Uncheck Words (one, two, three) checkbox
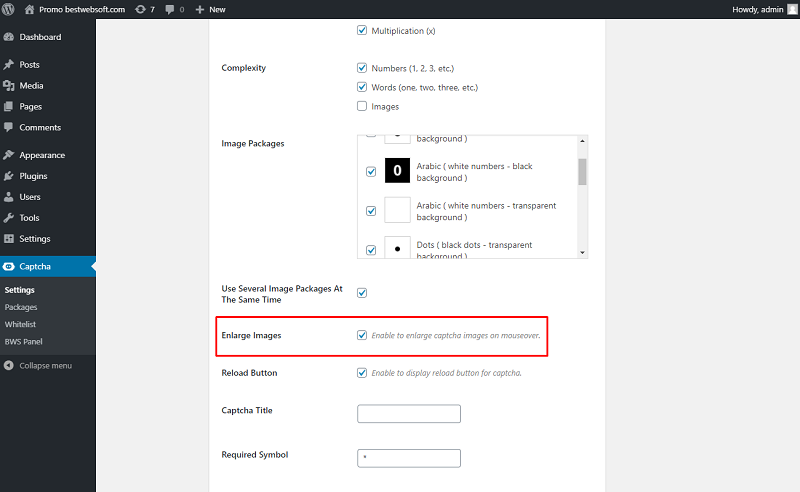 (x=362, y=87)
